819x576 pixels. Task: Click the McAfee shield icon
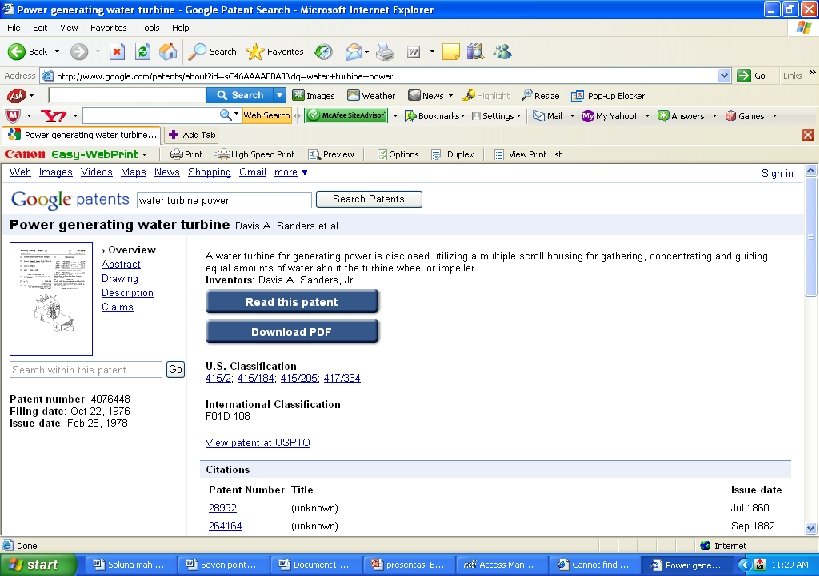click(13, 115)
